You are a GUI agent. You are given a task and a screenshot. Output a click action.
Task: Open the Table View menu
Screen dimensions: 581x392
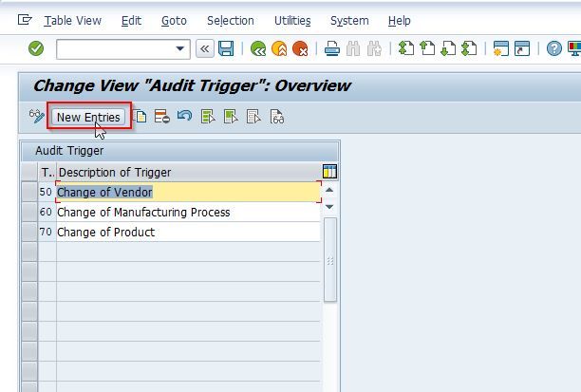[72, 21]
